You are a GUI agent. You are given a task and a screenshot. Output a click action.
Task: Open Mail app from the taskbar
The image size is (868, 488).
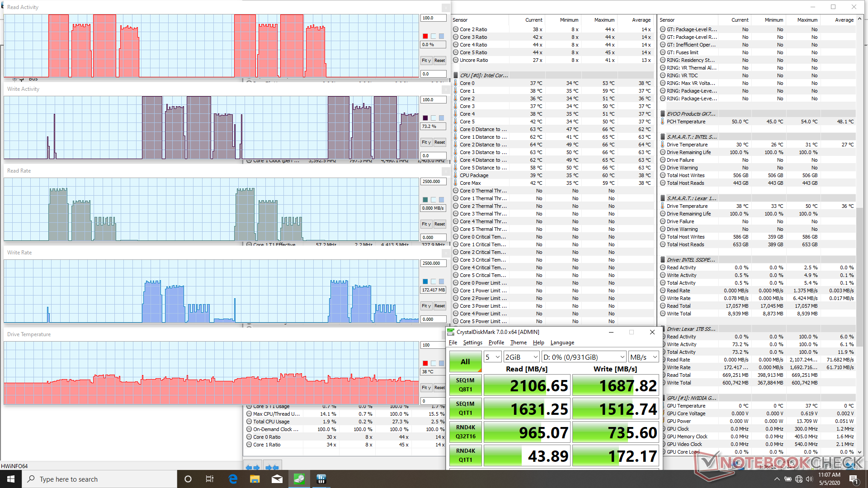point(277,479)
